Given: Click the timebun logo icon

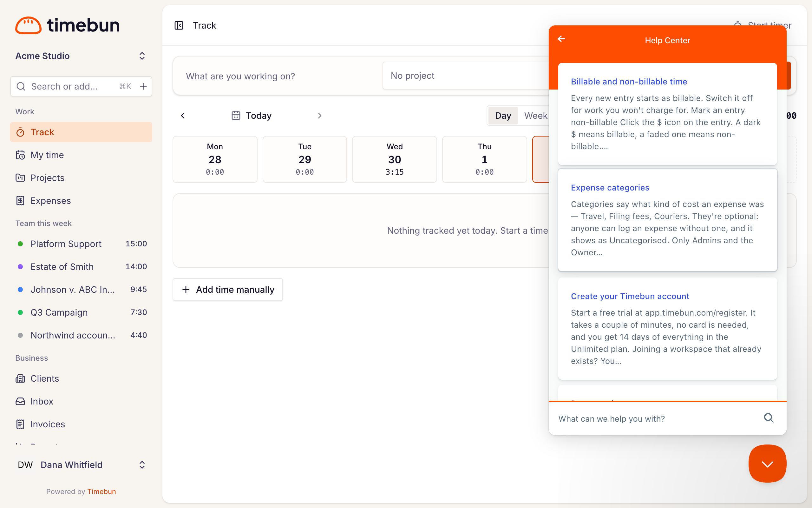Looking at the screenshot, I should 28,25.
